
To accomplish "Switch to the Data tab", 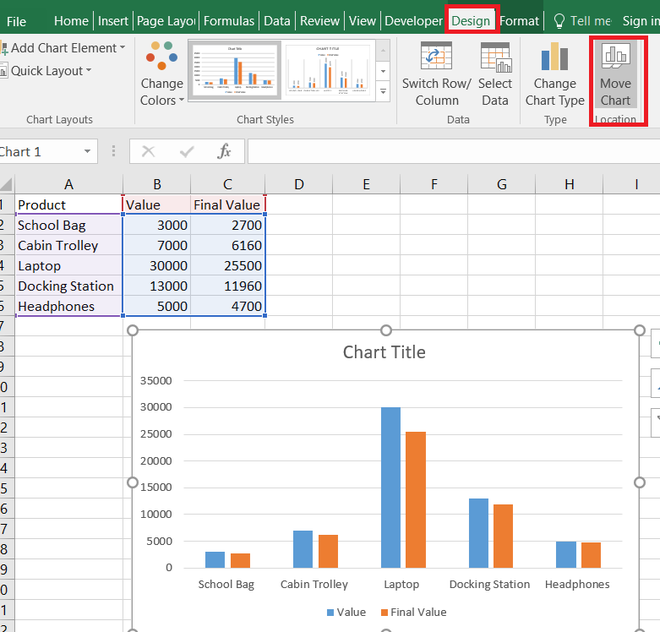I will coord(277,21).
